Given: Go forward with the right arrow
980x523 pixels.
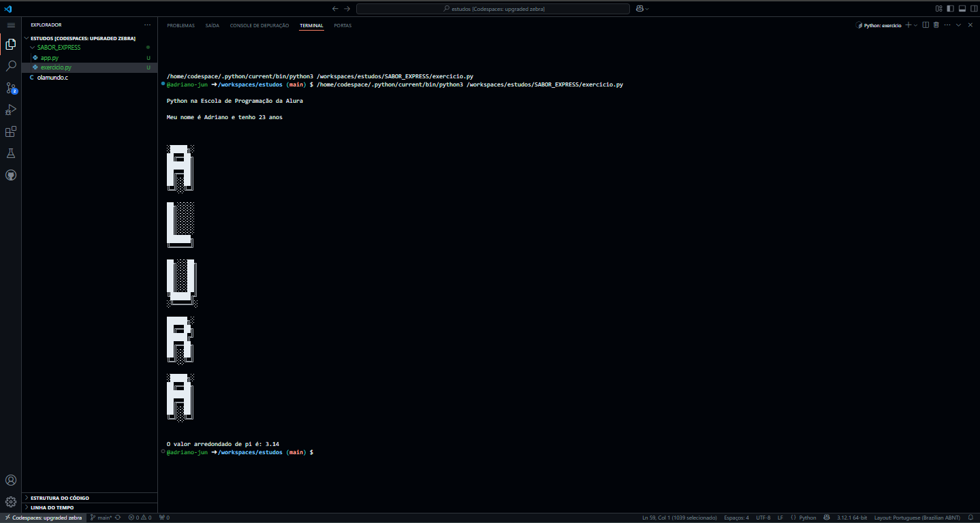Looking at the screenshot, I should 347,8.
